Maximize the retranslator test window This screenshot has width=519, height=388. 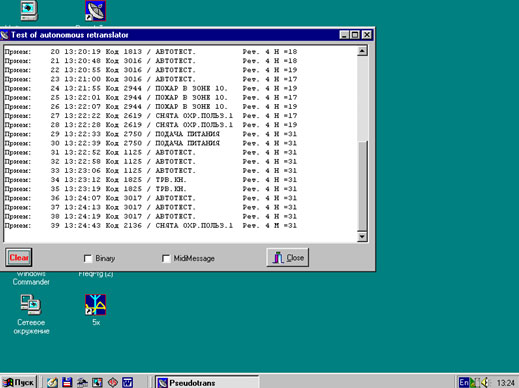pos(355,35)
